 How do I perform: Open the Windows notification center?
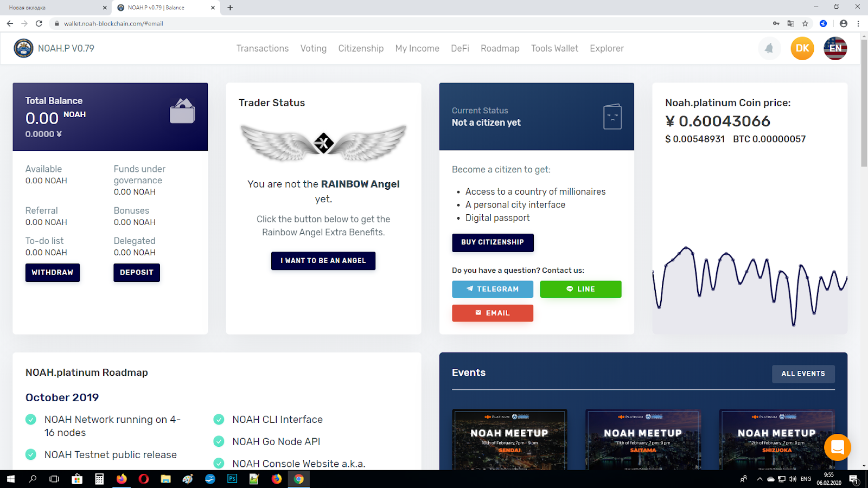point(853,479)
